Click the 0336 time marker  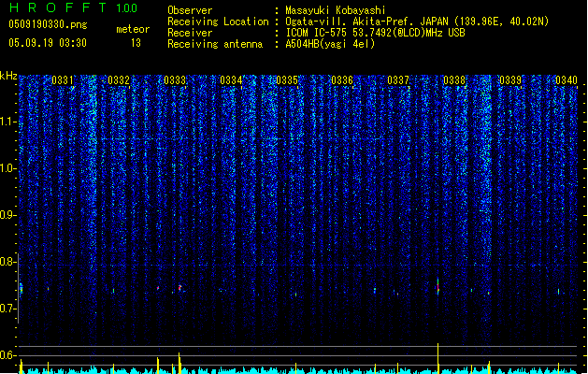(342, 80)
